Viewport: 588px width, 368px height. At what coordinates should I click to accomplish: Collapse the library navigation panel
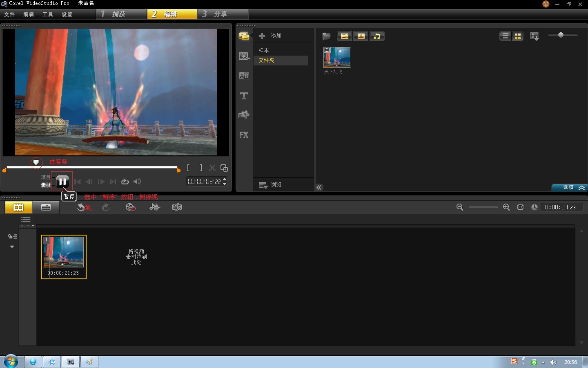tap(319, 187)
